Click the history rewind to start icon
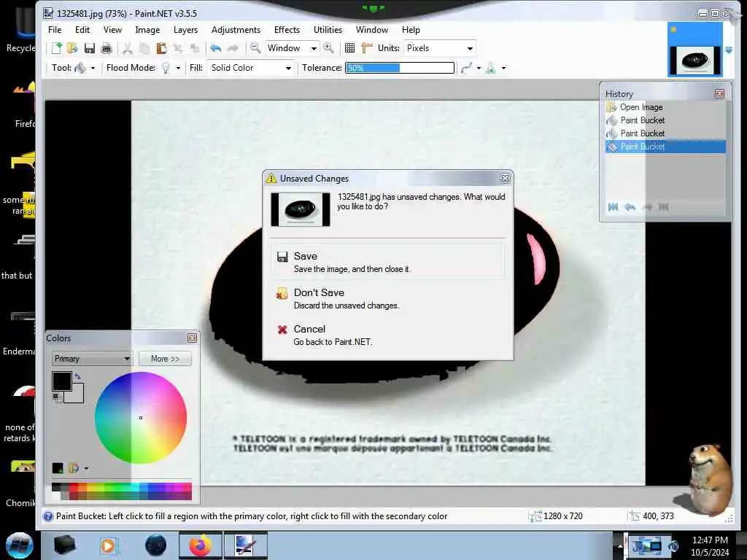Screen dimensions: 747x560 click(613, 206)
